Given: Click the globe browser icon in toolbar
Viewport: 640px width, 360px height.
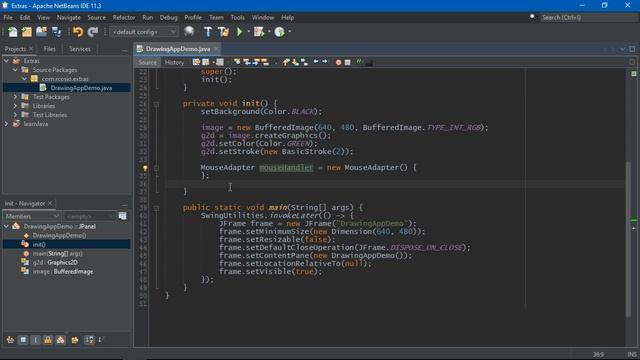Looking at the screenshot, I should point(189,31).
